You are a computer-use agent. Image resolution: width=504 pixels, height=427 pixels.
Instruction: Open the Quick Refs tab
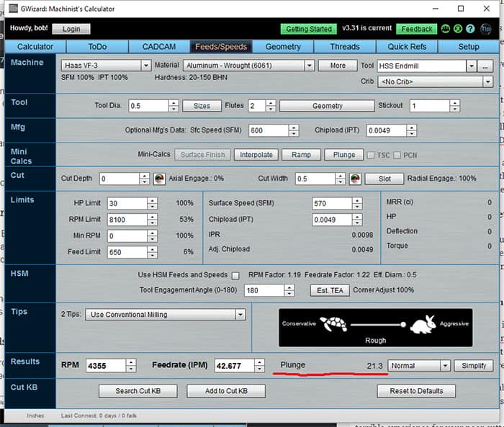(407, 47)
